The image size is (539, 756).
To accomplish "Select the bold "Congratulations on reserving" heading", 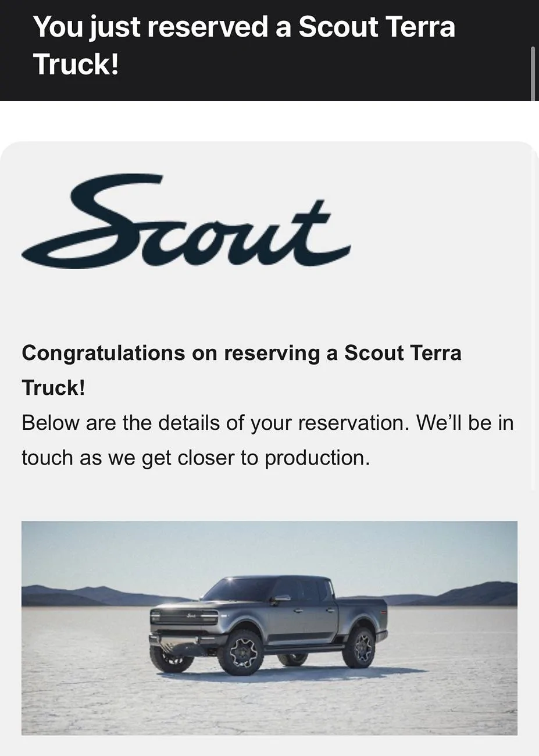I will 241,353.
